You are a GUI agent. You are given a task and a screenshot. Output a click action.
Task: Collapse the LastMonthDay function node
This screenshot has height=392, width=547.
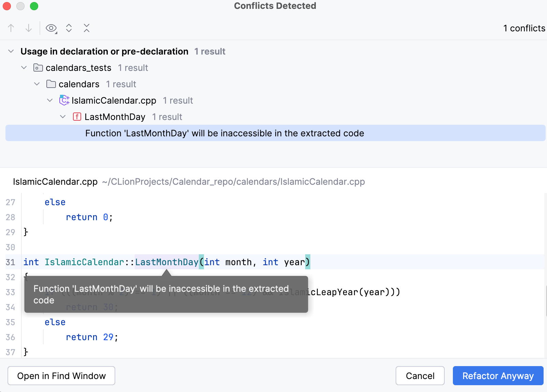click(63, 117)
